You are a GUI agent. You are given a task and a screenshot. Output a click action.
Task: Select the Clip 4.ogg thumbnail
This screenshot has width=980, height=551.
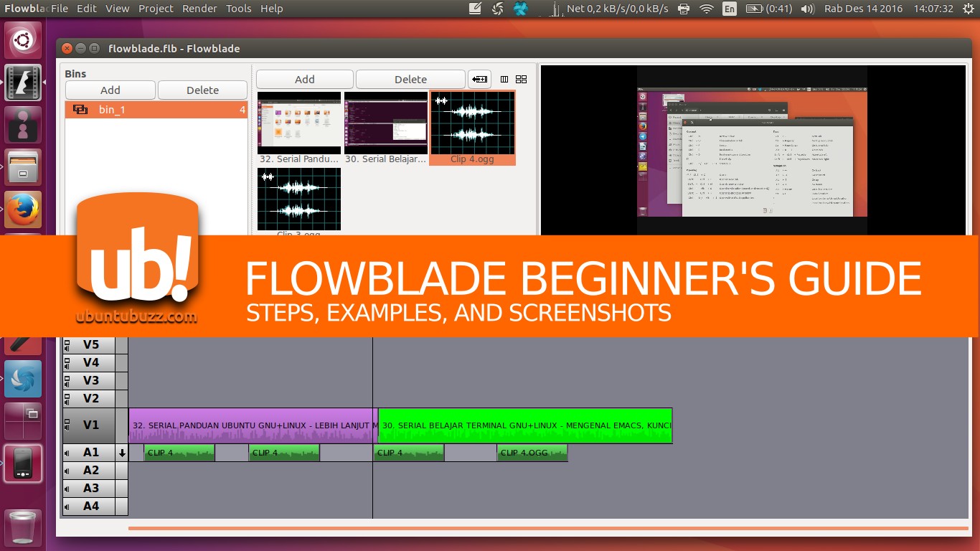click(x=472, y=123)
